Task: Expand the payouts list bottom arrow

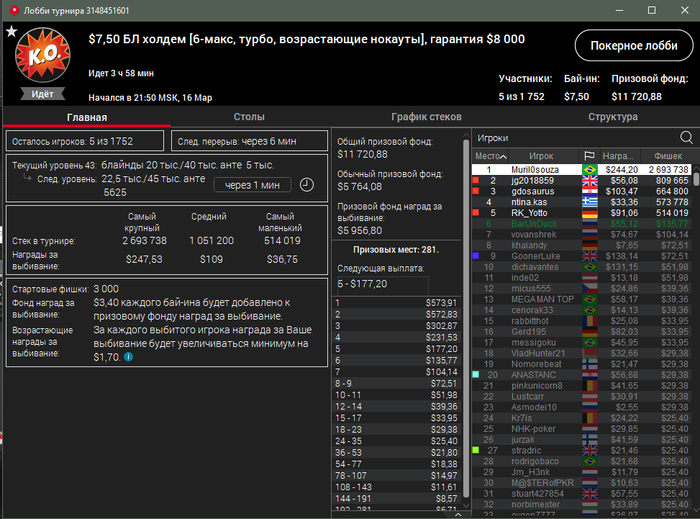Action: 458,514
